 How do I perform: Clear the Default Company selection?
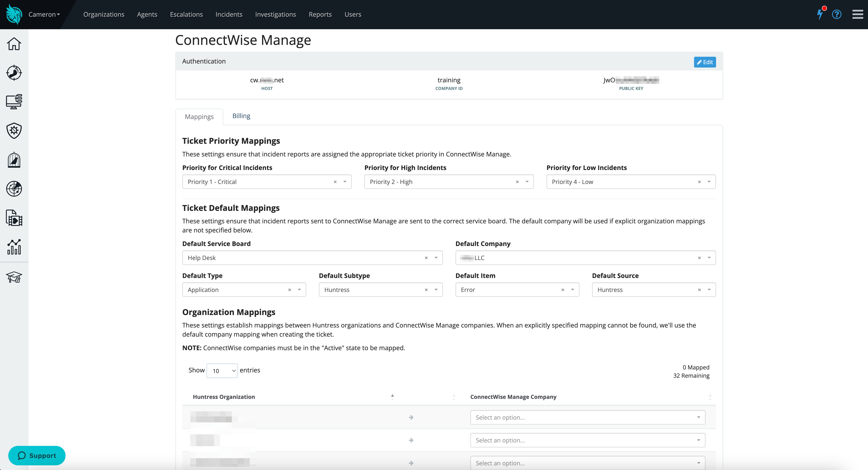coord(699,258)
